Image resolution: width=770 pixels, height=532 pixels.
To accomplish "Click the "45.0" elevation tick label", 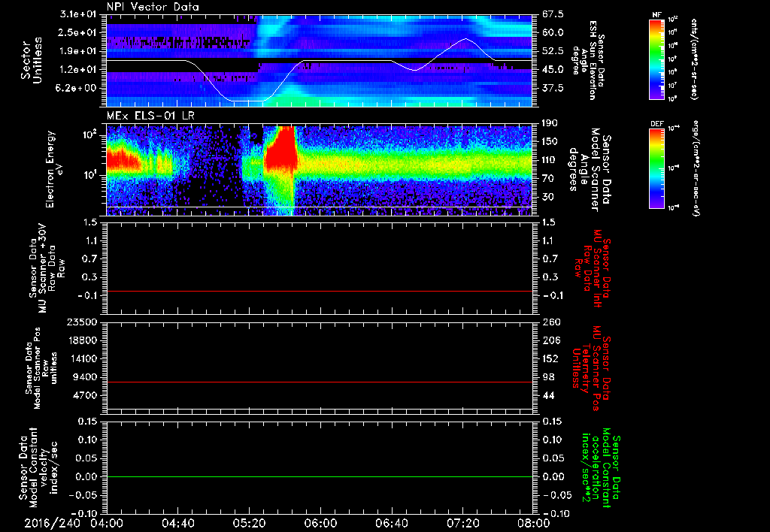I will [x=553, y=69].
